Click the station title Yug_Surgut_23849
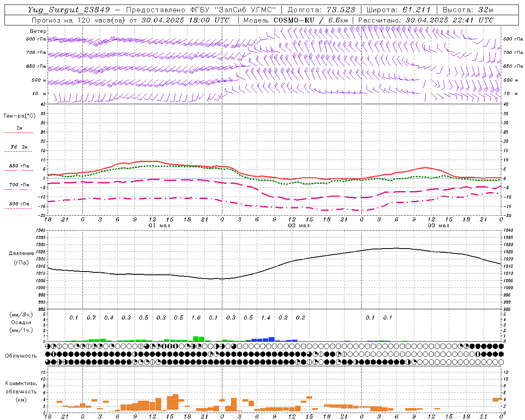Viewport: 525px width, 420px height. pos(69,10)
